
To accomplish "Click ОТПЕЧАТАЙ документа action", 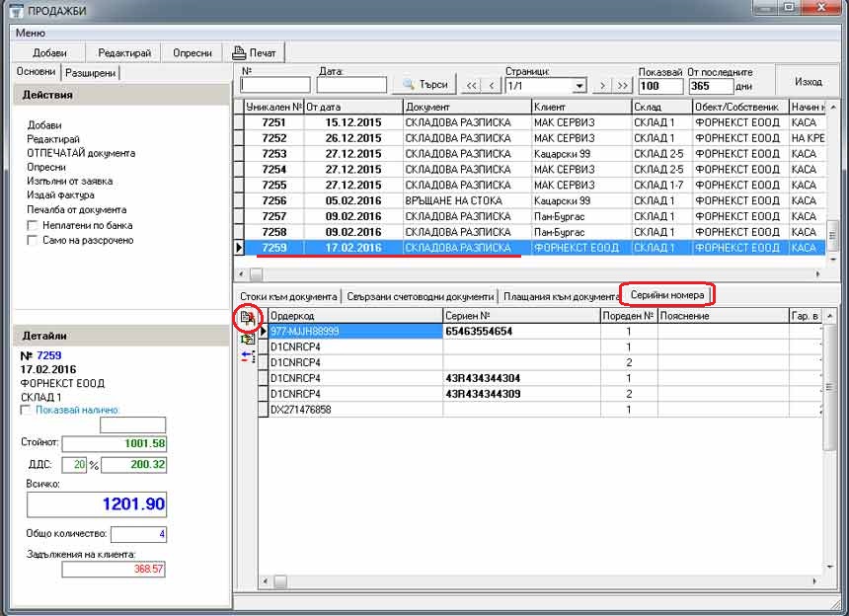I will coord(81,153).
